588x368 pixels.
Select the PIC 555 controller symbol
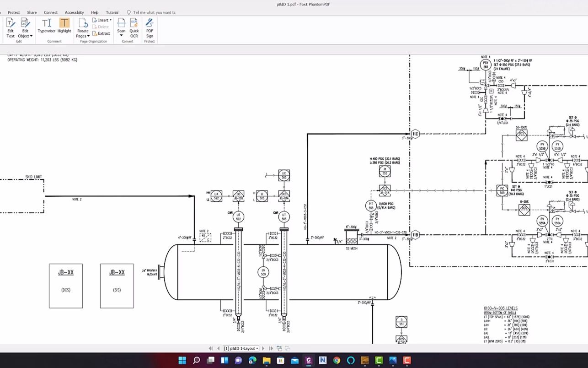tap(502, 190)
